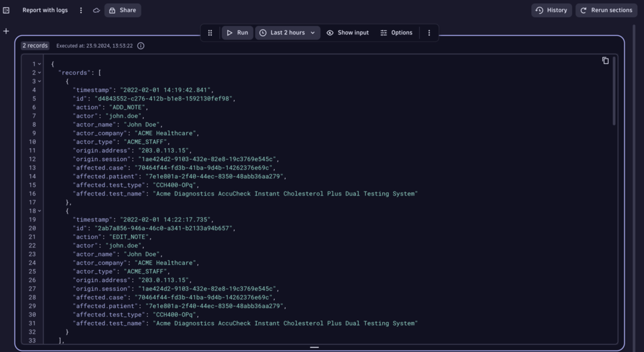Viewport: 644px width, 352px height.
Task: Collapse the root object at line 1
Action: [x=39, y=64]
